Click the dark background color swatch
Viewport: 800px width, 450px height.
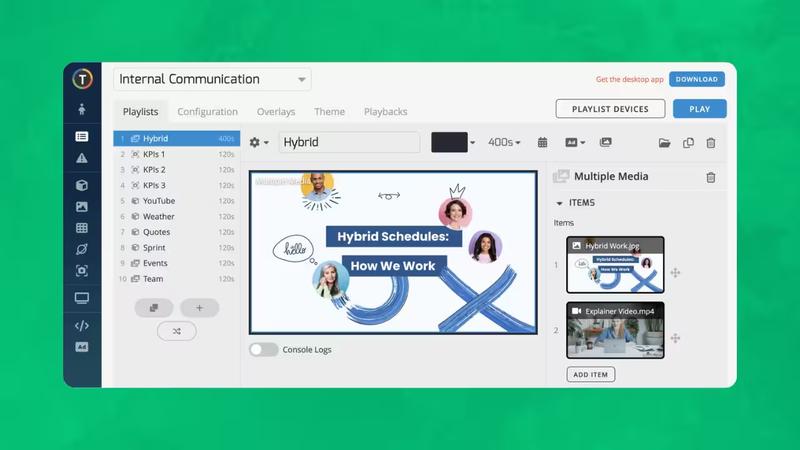point(449,142)
